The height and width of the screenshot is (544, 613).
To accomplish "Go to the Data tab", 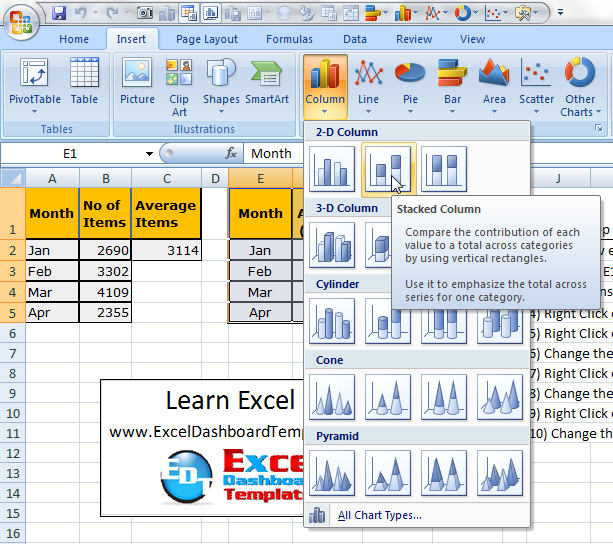I will [x=355, y=39].
